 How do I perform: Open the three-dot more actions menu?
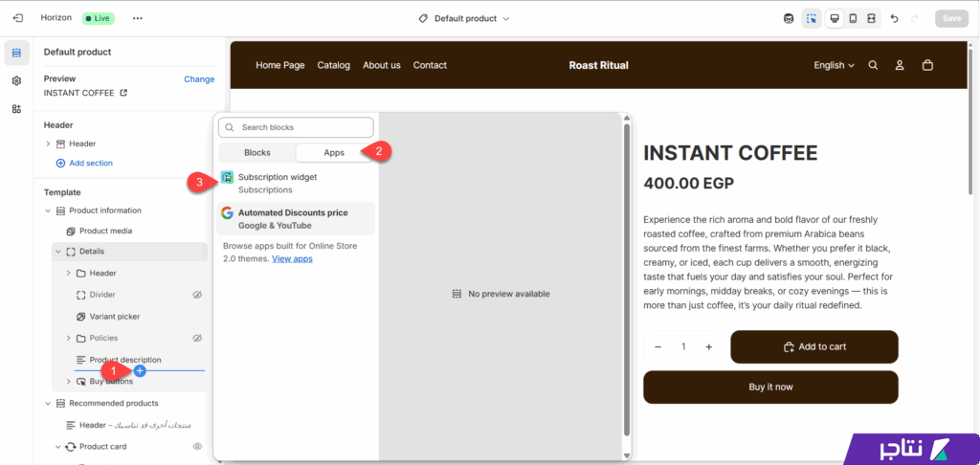138,19
